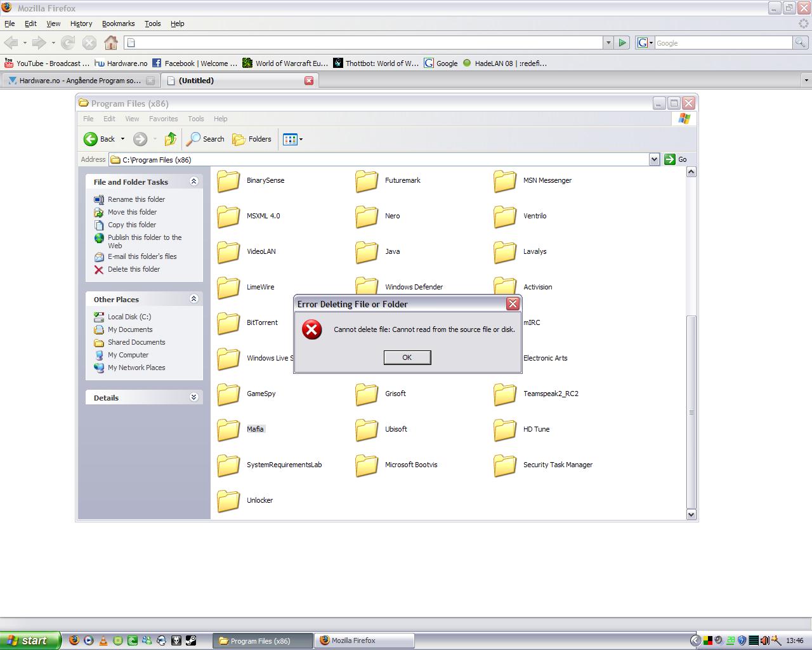Click the Go button next to Address
This screenshot has height=650, width=812.
pyautogui.click(x=676, y=159)
